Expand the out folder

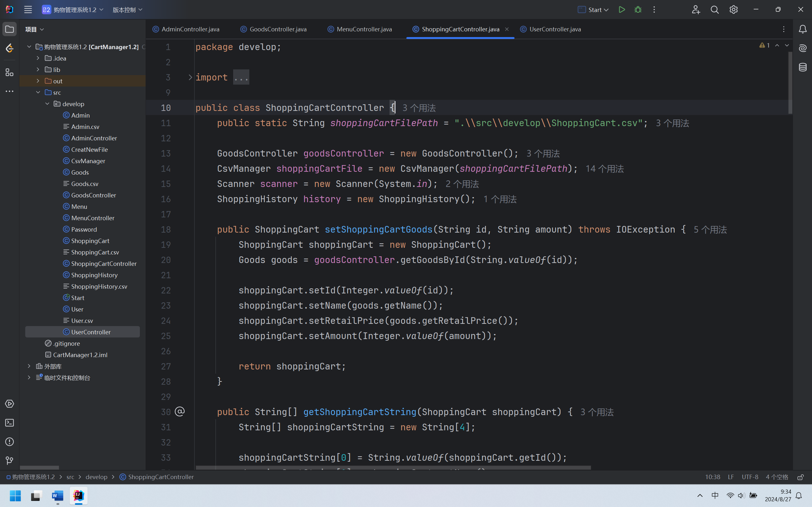pos(38,81)
